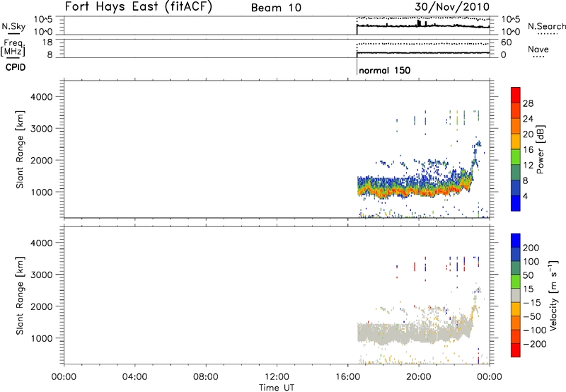Click the '3000' tick of Velocity panel
Screen dimensions: 566x392
coord(41,275)
